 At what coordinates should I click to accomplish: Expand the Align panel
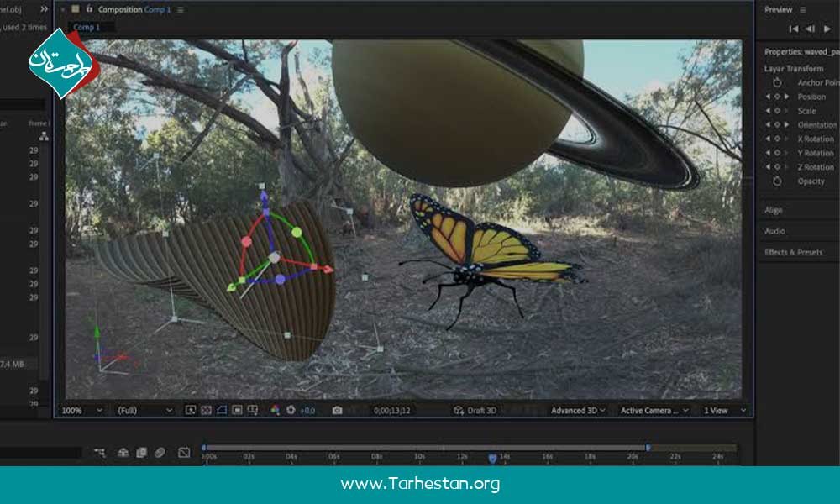(x=774, y=210)
